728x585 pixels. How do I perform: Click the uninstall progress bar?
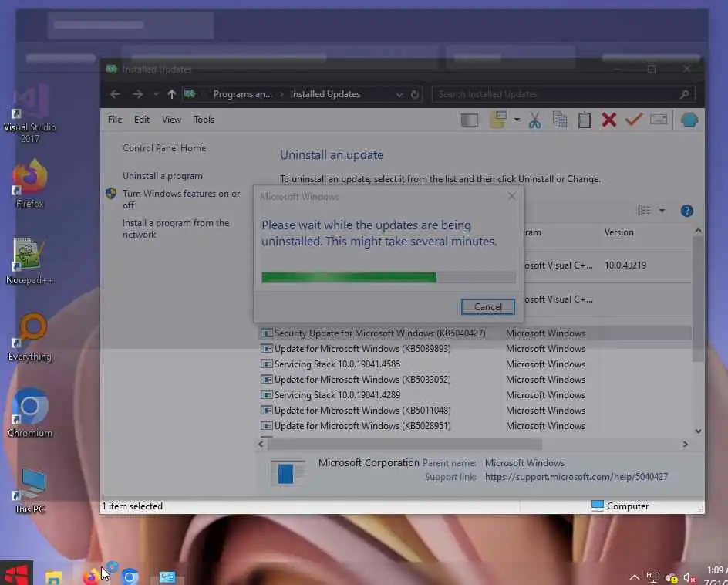point(388,277)
